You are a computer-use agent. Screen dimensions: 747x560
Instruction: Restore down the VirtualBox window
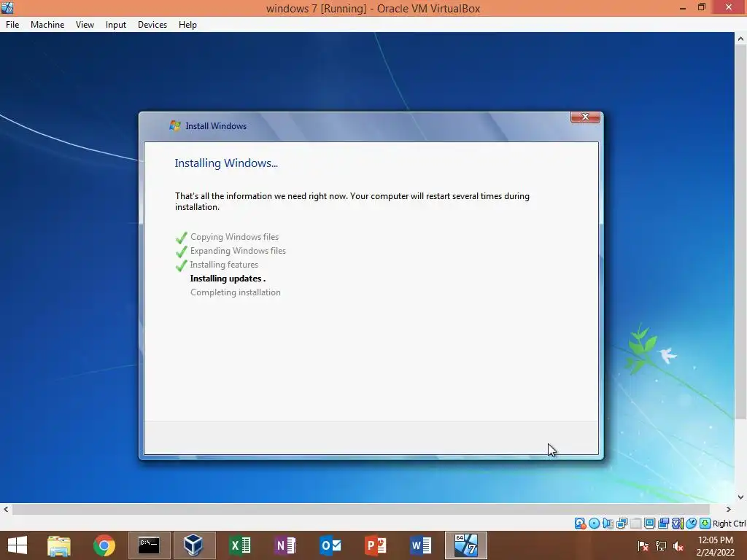tap(702, 7)
